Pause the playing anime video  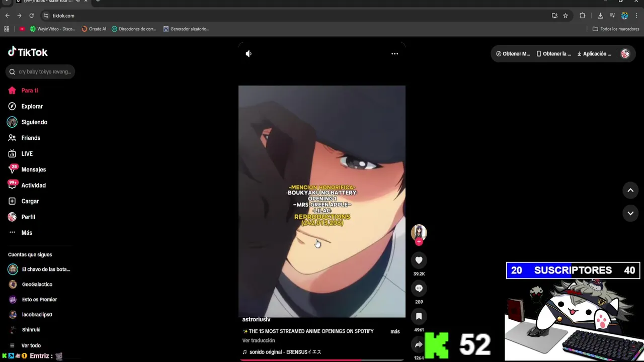pyautogui.click(x=322, y=201)
